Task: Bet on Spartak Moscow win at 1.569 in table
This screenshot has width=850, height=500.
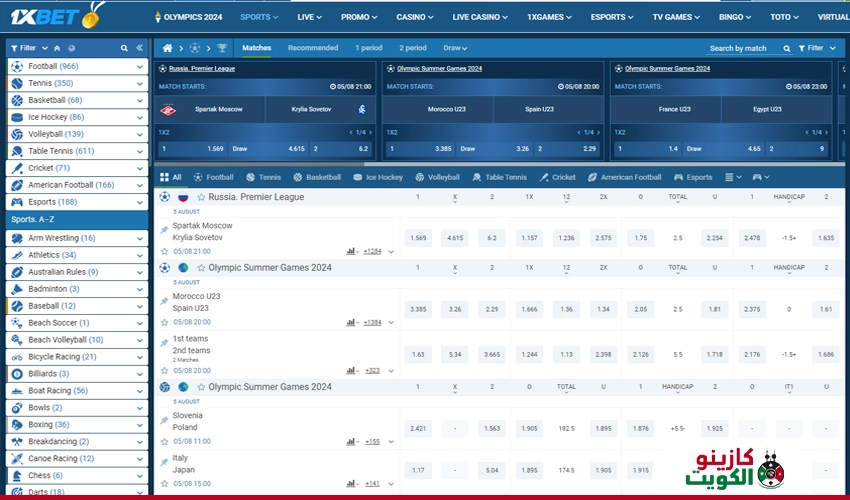Action: click(418, 238)
